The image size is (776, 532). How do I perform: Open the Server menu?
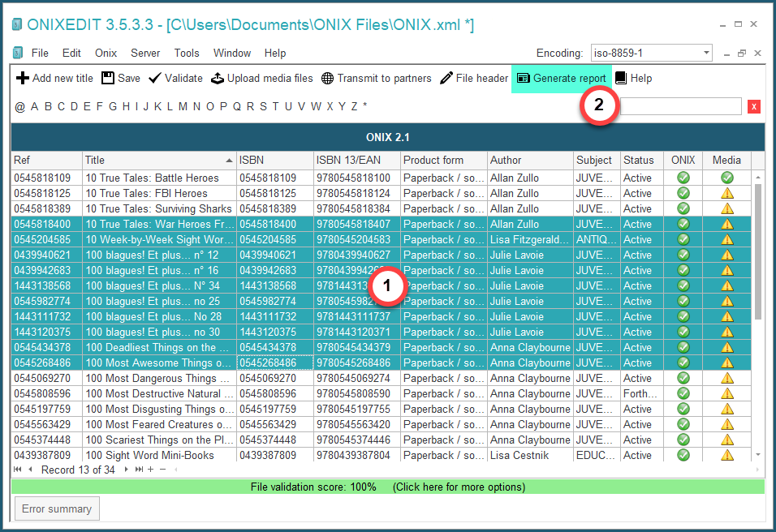click(145, 53)
